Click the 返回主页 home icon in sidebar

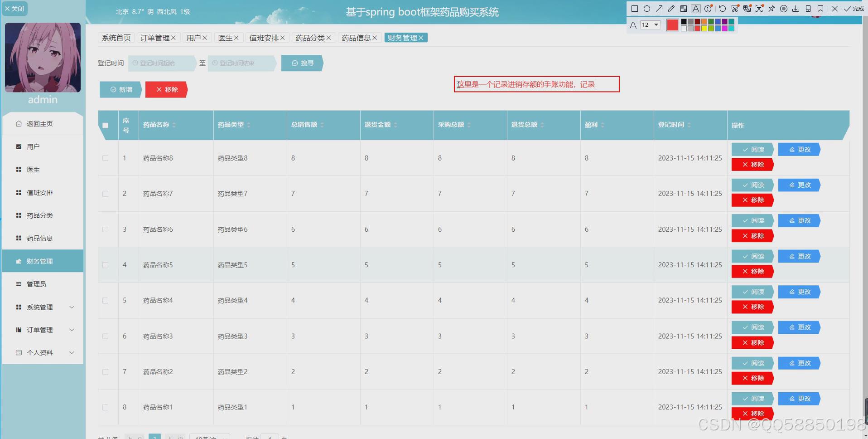coord(19,123)
